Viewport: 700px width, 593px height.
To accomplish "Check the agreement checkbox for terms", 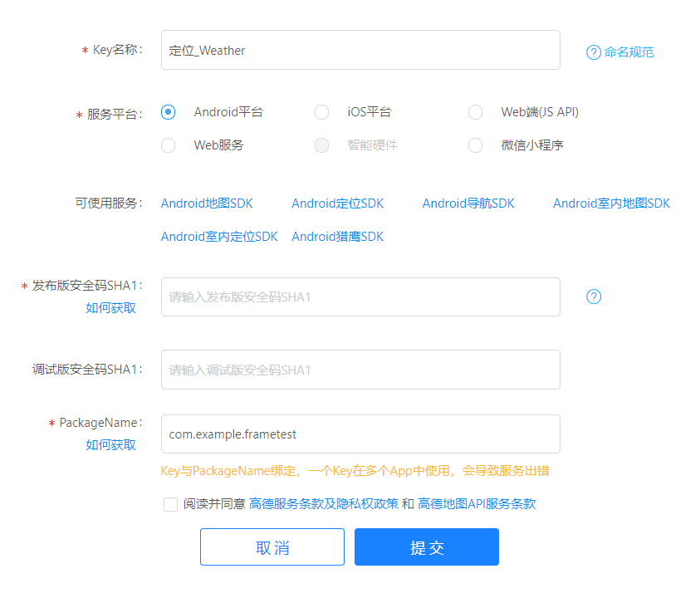I will click(170, 504).
